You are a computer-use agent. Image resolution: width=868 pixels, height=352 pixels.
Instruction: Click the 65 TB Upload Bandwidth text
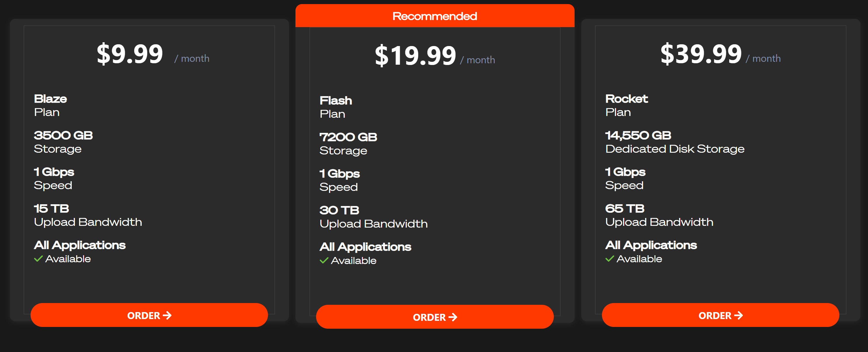[659, 215]
